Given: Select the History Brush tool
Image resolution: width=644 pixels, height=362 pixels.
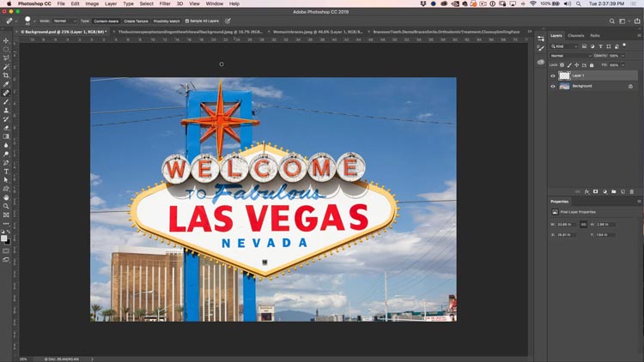Looking at the screenshot, I should pyautogui.click(x=6, y=119).
